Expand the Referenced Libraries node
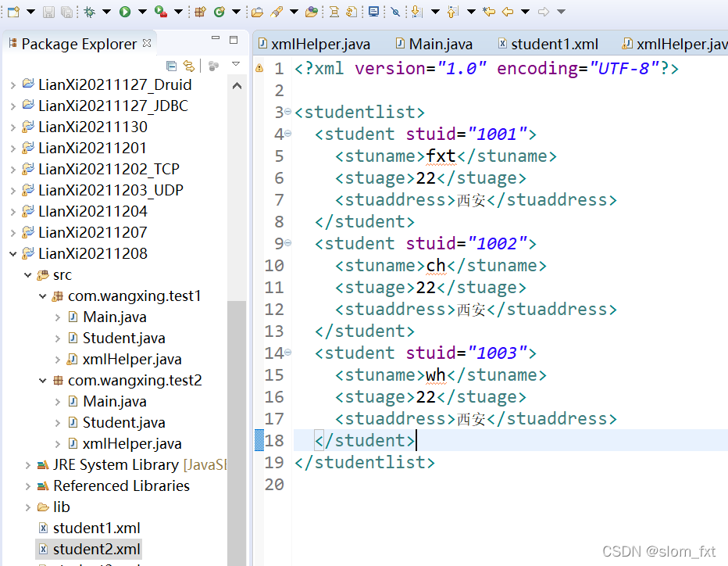728x566 pixels. pos(28,486)
